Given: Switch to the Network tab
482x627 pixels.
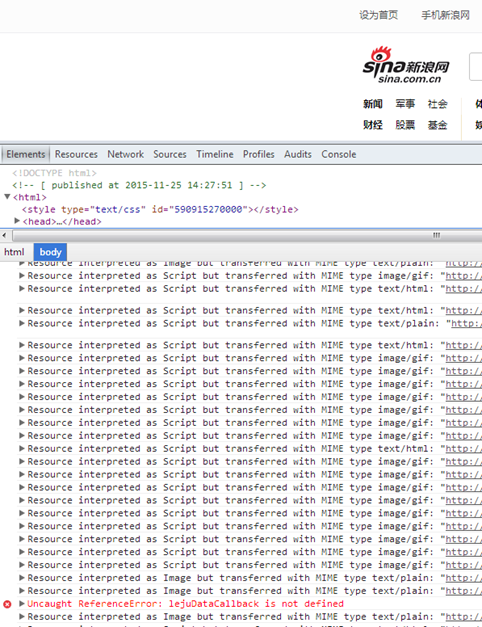Looking at the screenshot, I should coord(125,154).
